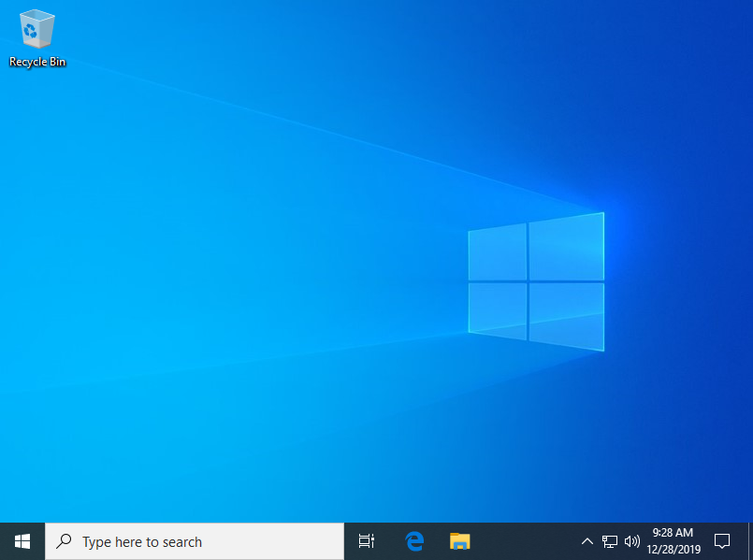
Task: Open Task View from the taskbar
Action: pos(367,541)
